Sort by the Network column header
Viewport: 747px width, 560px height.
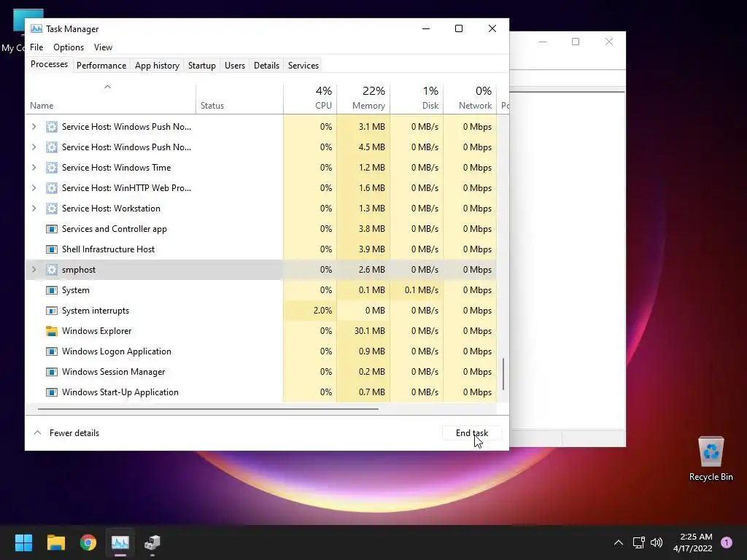point(470,99)
